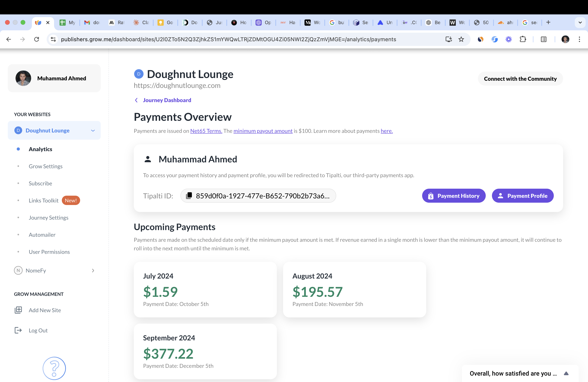Switch to the Gmail tab
Image resolution: width=588 pixels, height=382 pixels.
coord(92,23)
